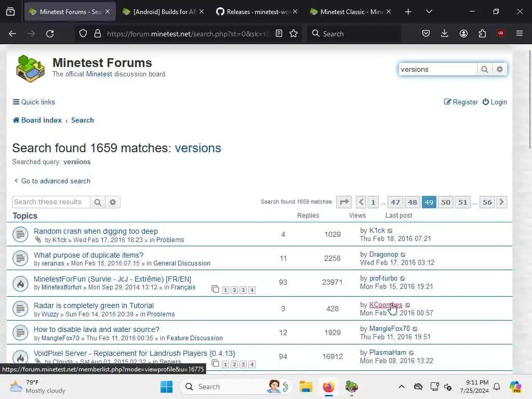Screen dimensions: 532x399
Task: Go to results page 56
Action: tap(487, 202)
